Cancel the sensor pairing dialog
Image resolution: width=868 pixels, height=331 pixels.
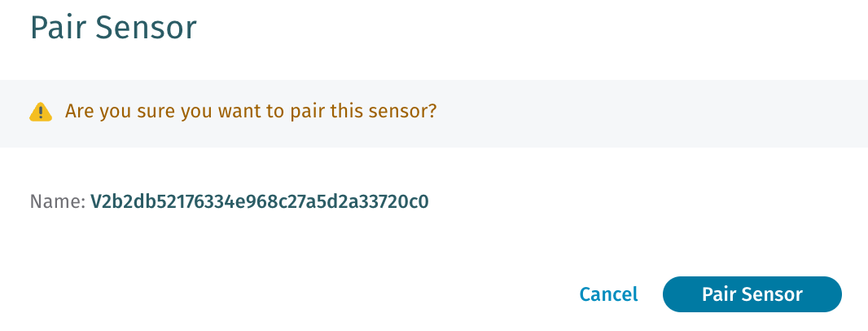608,294
